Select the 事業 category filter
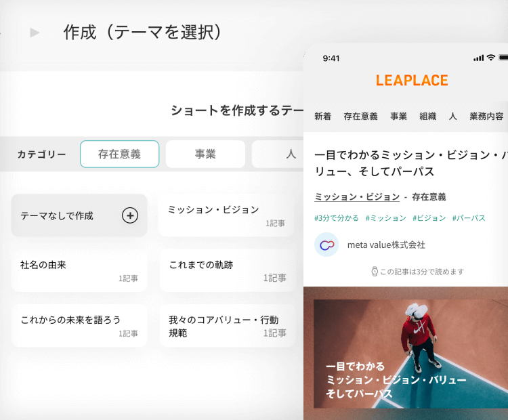The image size is (508, 420). click(205, 154)
